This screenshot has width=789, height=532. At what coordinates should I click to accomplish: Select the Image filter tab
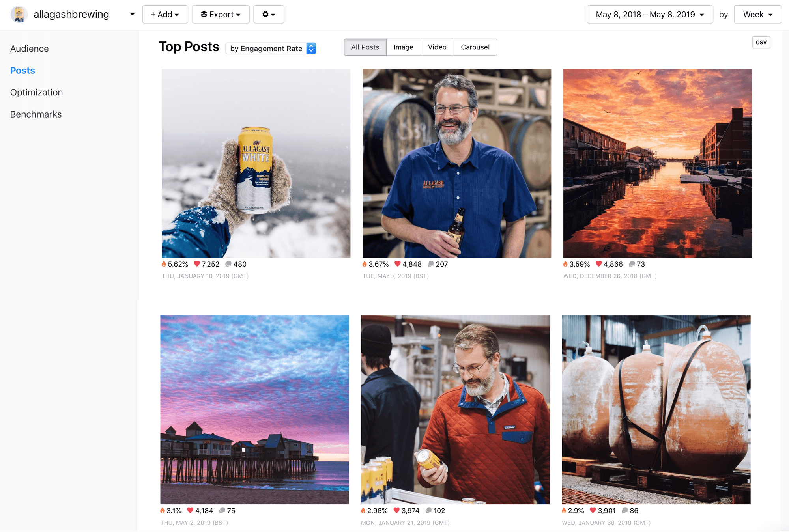(404, 47)
